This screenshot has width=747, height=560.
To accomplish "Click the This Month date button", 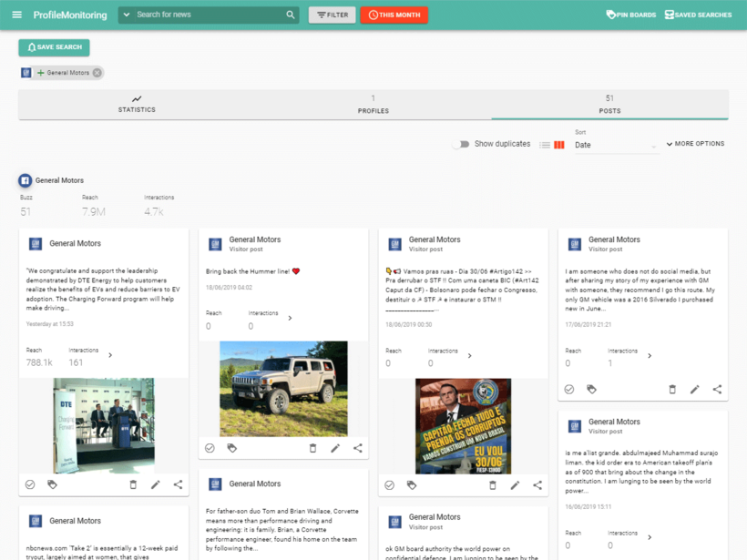I will click(x=394, y=15).
